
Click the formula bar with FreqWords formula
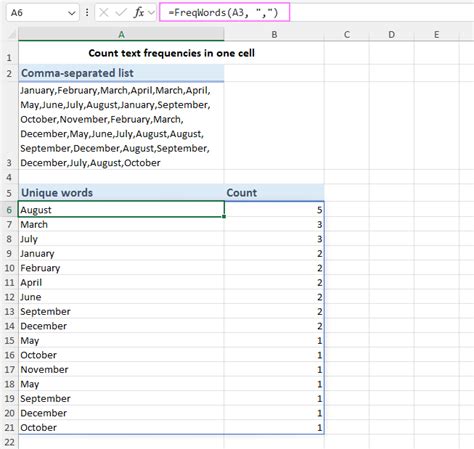tap(224, 12)
